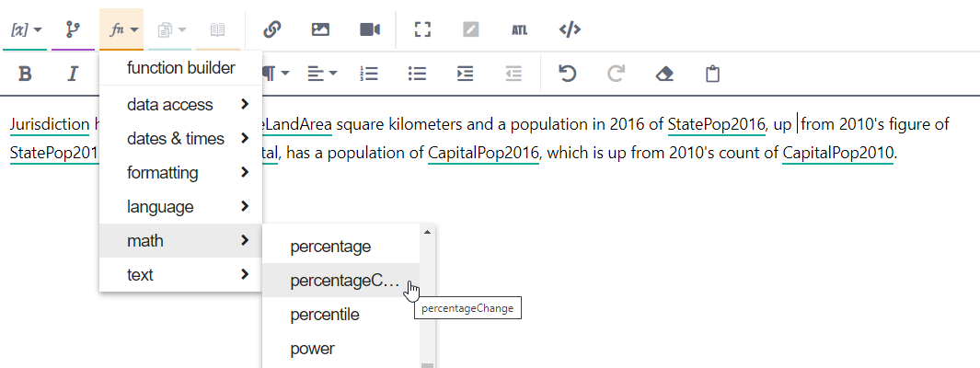This screenshot has width=980, height=368.
Task: Click the StatePop2016 variable link
Action: pyautogui.click(x=716, y=124)
